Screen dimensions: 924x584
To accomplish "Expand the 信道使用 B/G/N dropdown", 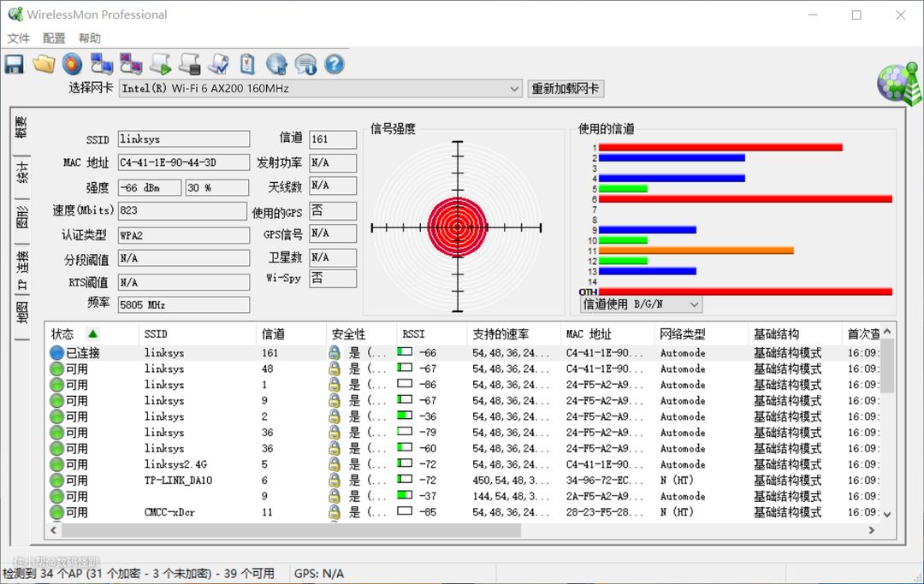I will [694, 304].
